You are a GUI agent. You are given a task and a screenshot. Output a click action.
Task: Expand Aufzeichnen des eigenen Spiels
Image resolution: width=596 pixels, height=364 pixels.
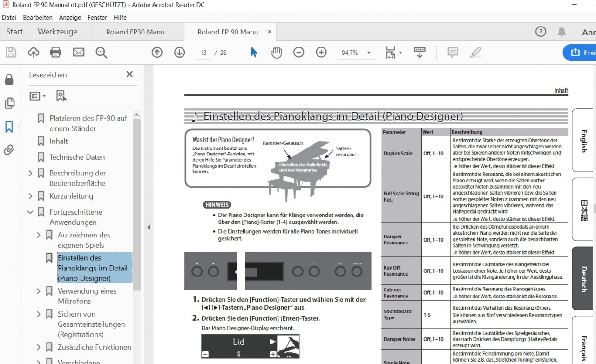(x=39, y=235)
